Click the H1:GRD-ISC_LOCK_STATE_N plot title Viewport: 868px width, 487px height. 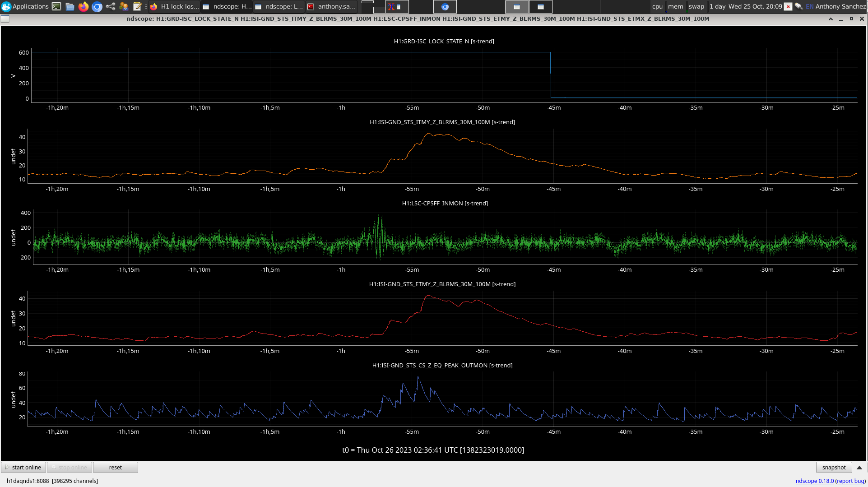click(x=444, y=41)
